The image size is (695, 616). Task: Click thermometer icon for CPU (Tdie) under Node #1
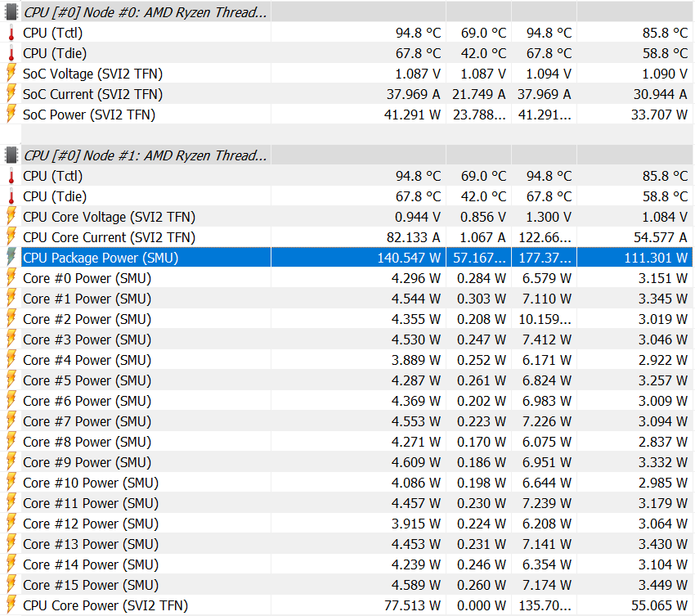(11, 196)
